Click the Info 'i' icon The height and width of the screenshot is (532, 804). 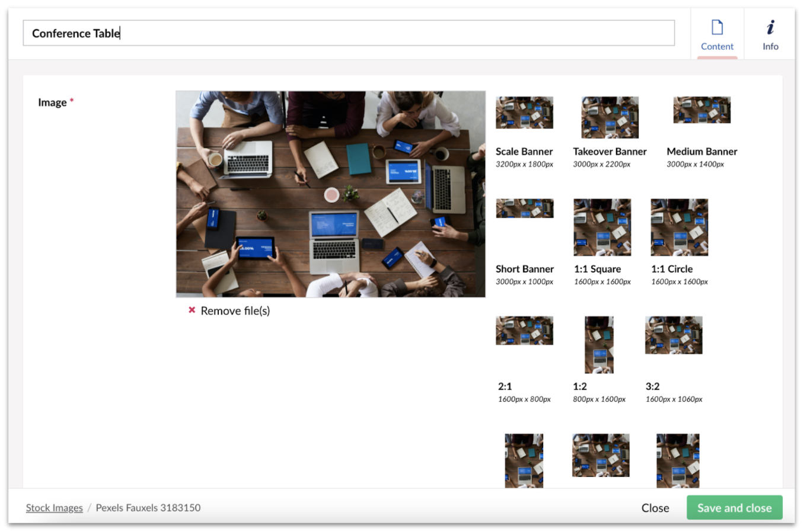[770, 27]
